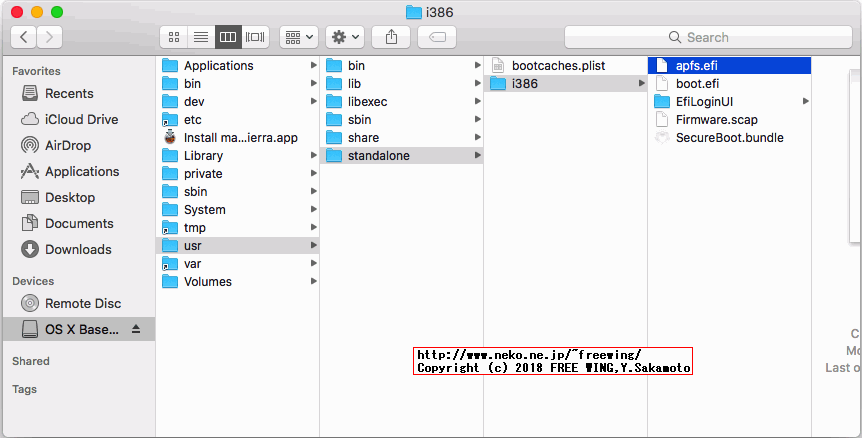Select the dev folder
862x438 pixels.
coord(237,102)
